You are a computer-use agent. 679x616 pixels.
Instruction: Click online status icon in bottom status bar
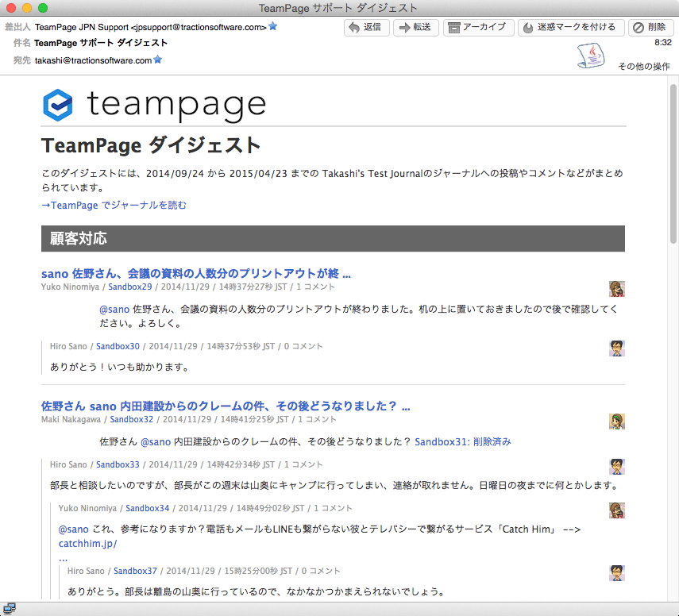pyautogui.click(x=10, y=609)
